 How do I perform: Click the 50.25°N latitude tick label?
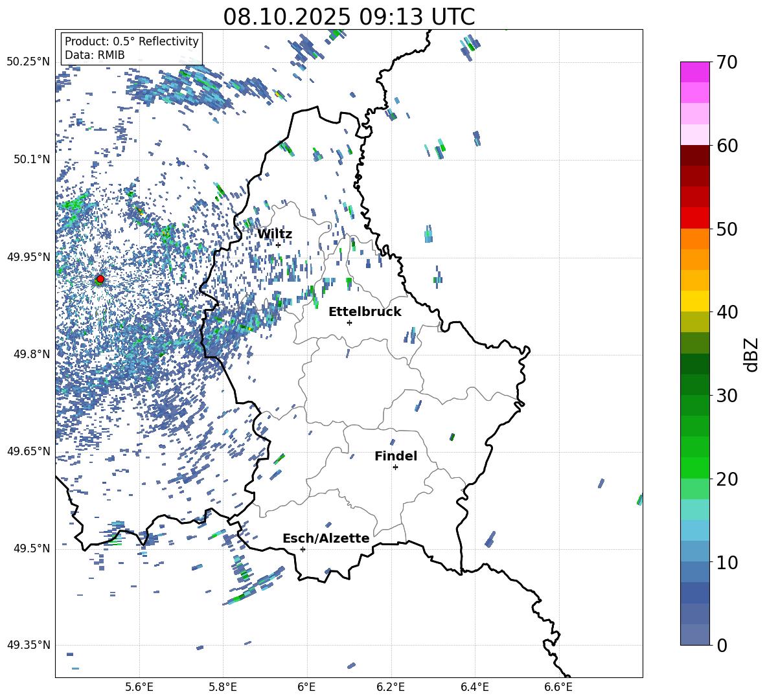pyautogui.click(x=28, y=62)
